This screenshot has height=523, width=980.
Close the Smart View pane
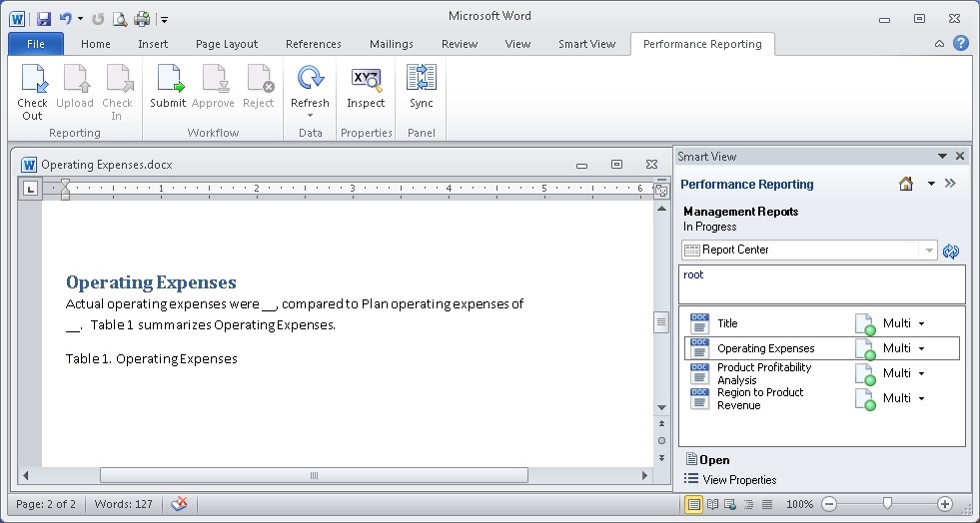coord(960,156)
